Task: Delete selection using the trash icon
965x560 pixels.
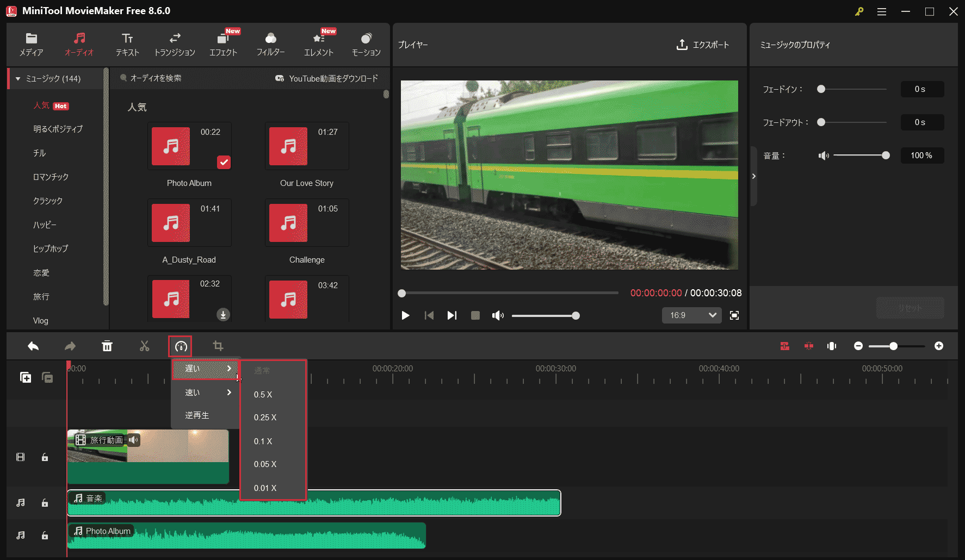Action: point(107,346)
